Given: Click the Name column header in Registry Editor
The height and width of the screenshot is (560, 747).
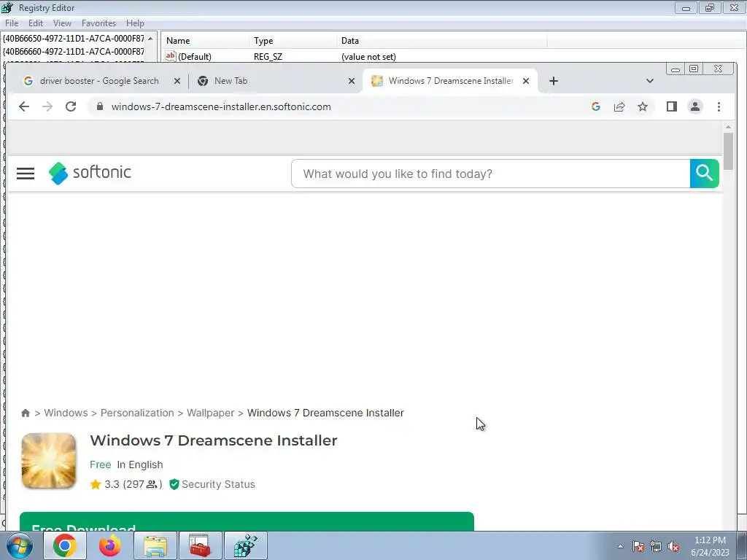Looking at the screenshot, I should [x=205, y=41].
